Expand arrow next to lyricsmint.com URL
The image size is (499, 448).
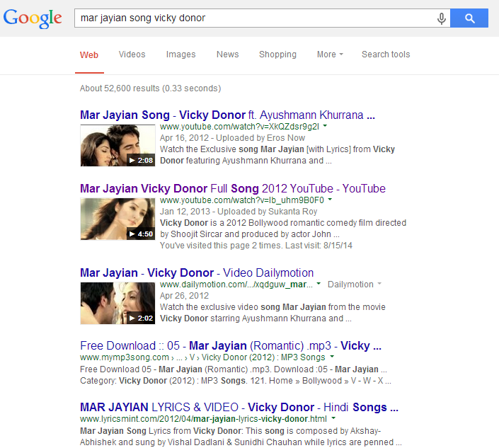pos(333,418)
